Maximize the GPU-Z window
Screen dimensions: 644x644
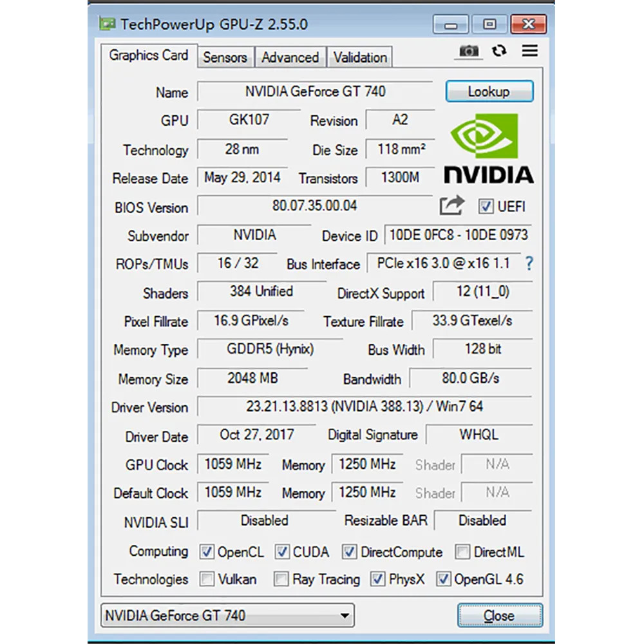489,24
